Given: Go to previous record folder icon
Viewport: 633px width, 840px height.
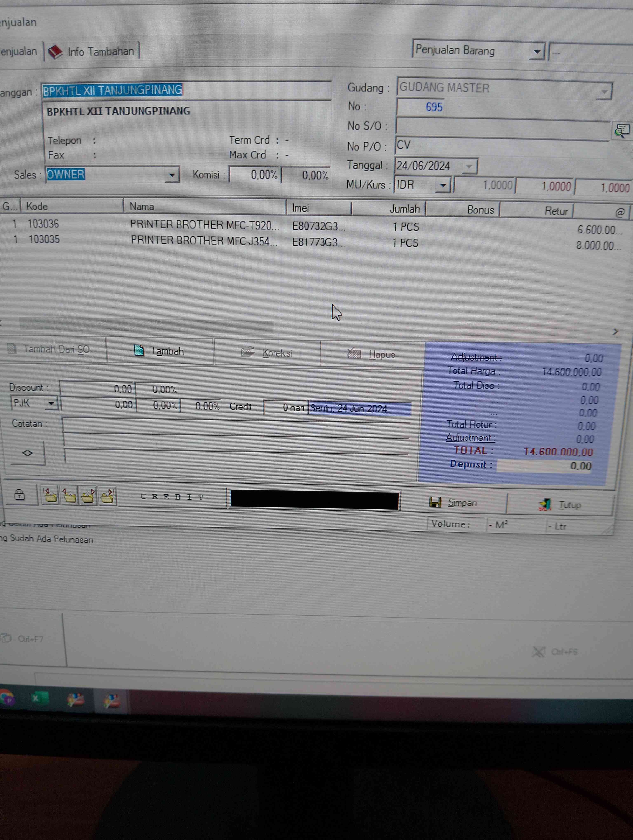Looking at the screenshot, I should 69,496.
